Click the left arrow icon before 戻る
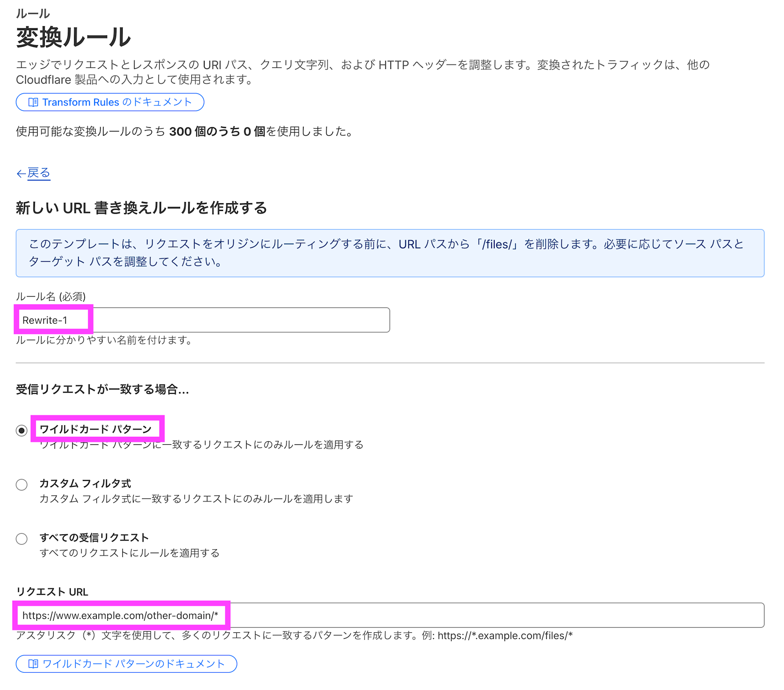The image size is (784, 690). tap(21, 173)
